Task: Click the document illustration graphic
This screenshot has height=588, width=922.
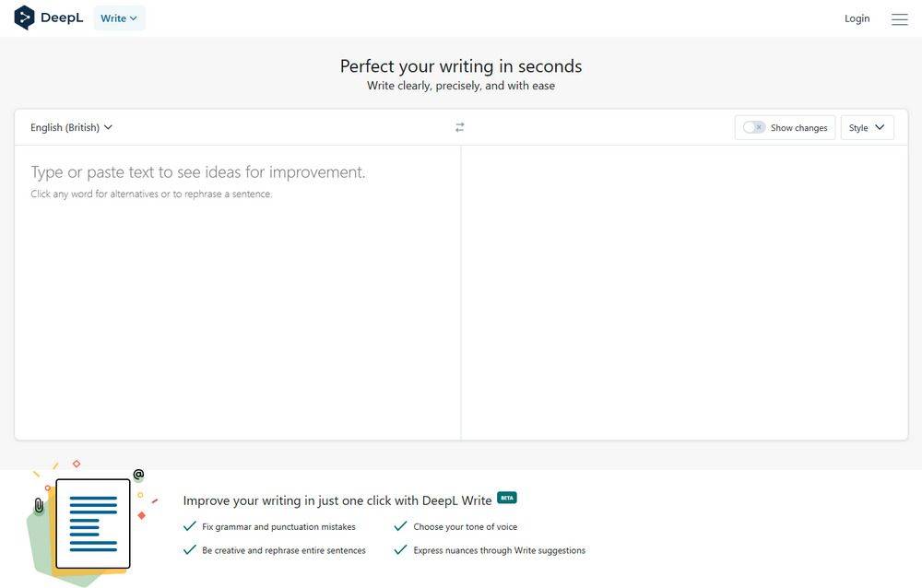Action: [x=92, y=523]
